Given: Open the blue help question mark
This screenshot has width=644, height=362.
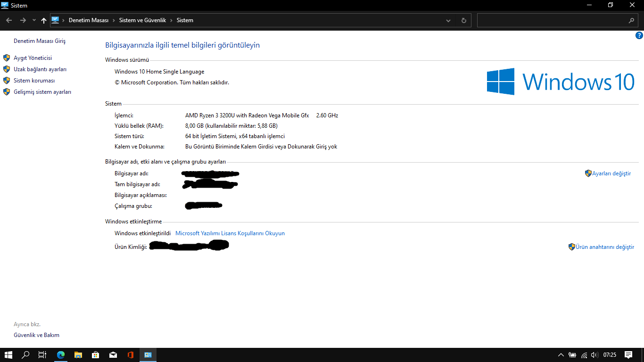Looking at the screenshot, I should [640, 35].
